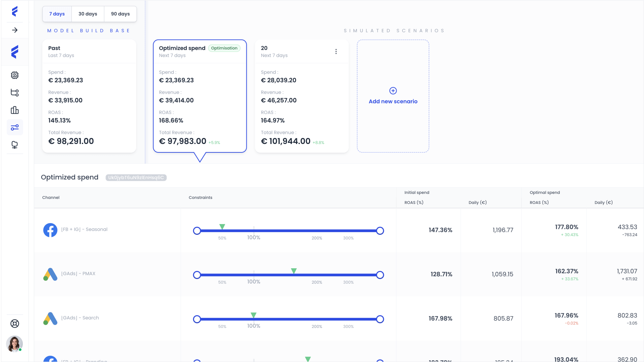
Task: Click PMAX optimal ROAS 162.37%
Action: (x=567, y=271)
